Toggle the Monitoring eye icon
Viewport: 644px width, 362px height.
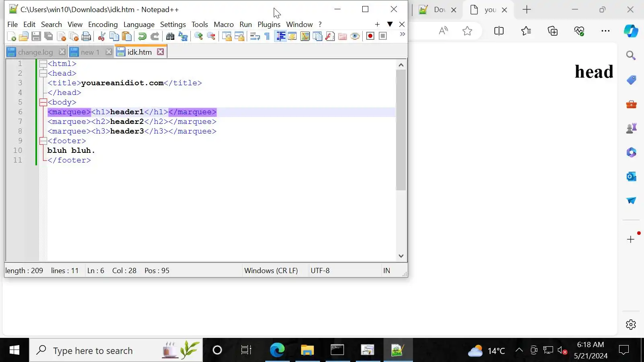coord(355,36)
